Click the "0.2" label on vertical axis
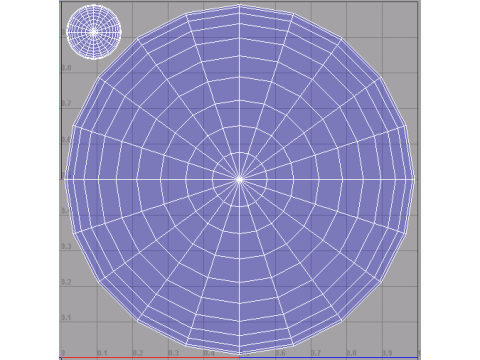This screenshot has height=360, width=480. 67,282
